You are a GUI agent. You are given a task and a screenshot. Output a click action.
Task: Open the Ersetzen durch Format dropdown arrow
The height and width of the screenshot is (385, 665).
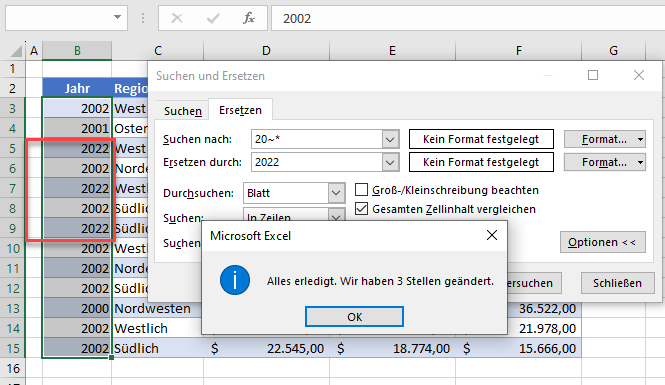tap(640, 162)
